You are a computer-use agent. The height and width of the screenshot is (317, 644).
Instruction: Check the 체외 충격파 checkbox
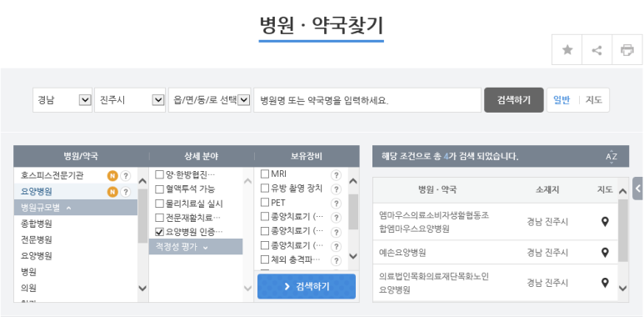coord(265,259)
